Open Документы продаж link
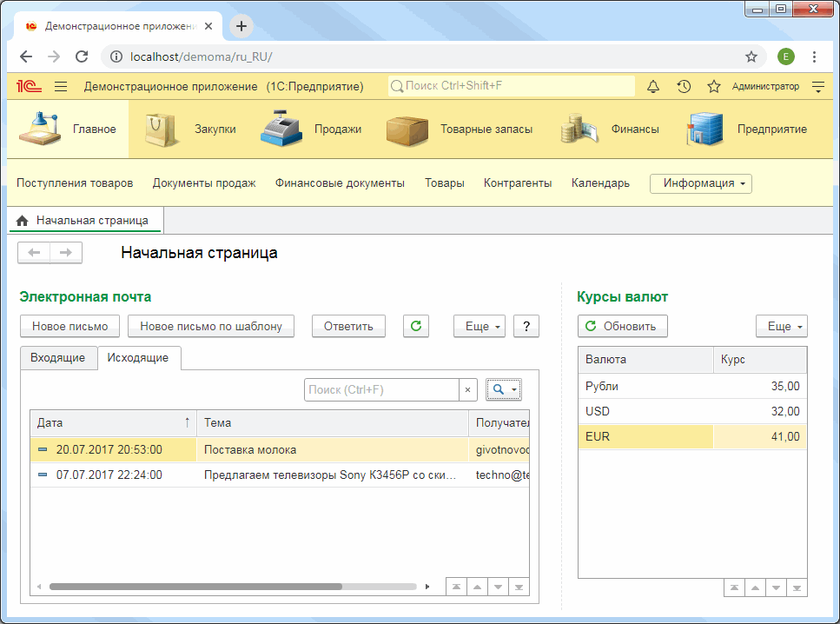 [x=204, y=183]
